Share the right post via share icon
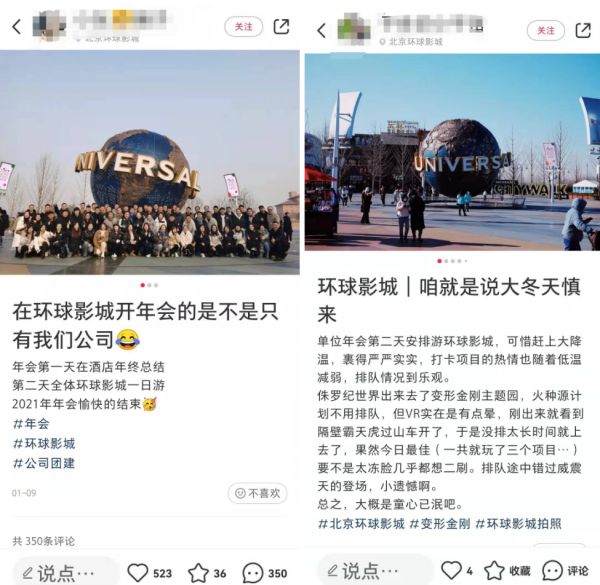600x585 pixels. coord(583,30)
